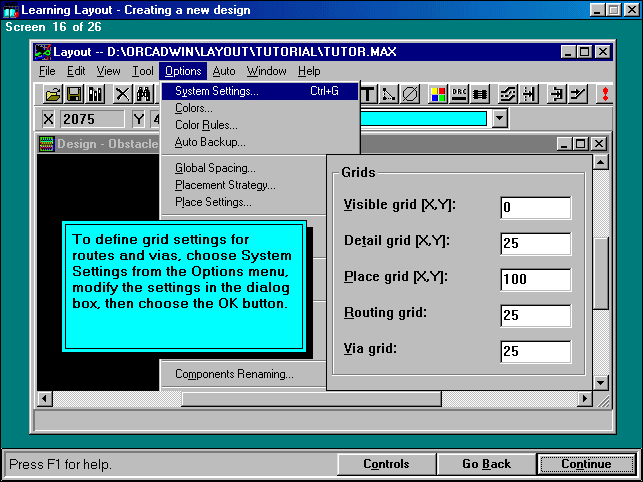This screenshot has width=643, height=482.
Task: Click the DRC design rule check icon
Action: click(460, 94)
